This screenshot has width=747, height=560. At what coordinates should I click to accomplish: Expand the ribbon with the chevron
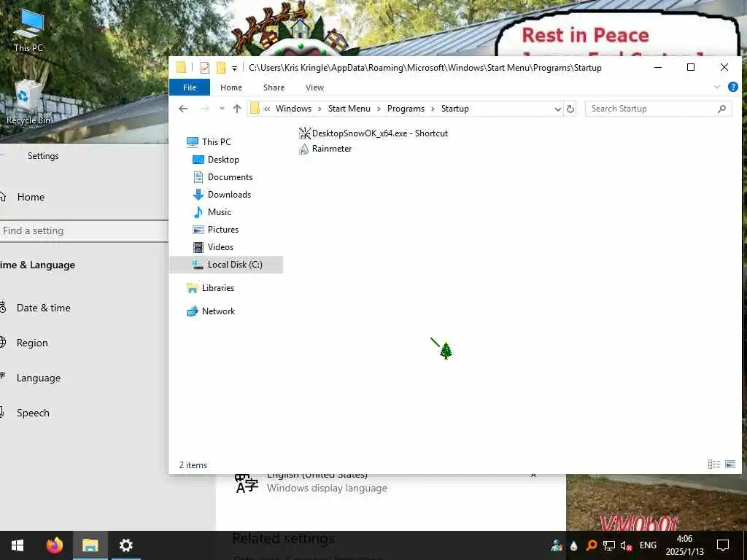716,87
